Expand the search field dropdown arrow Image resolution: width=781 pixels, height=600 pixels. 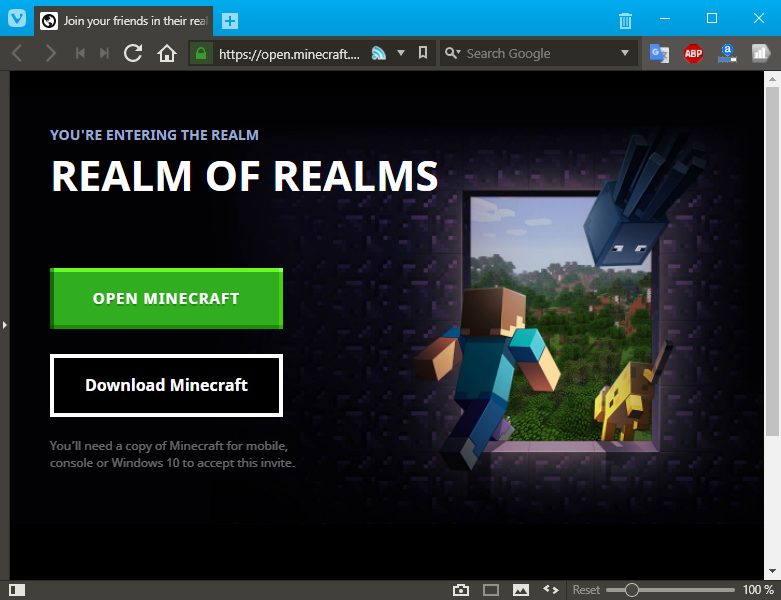(625, 53)
